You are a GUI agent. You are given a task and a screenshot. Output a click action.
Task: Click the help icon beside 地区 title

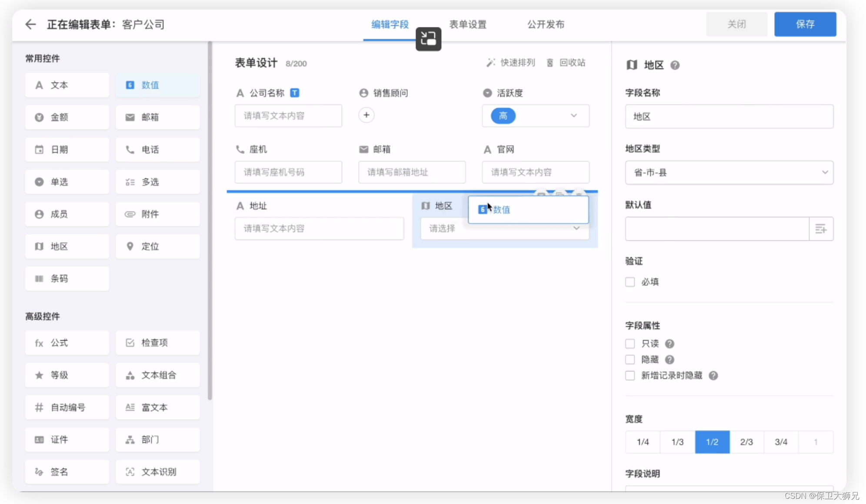pos(675,65)
